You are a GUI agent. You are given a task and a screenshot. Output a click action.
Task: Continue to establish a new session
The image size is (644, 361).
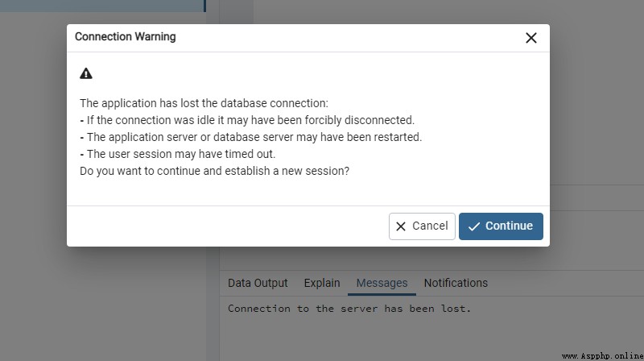501,226
